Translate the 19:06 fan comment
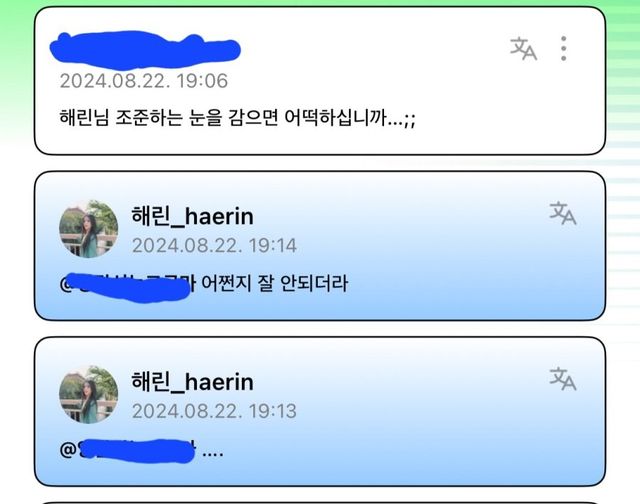The width and height of the screenshot is (640, 504). point(523,49)
